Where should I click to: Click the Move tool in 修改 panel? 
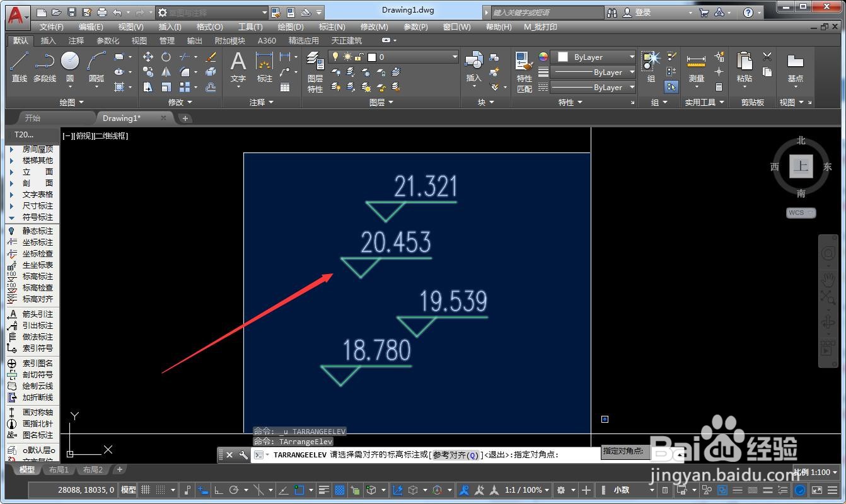pos(148,57)
